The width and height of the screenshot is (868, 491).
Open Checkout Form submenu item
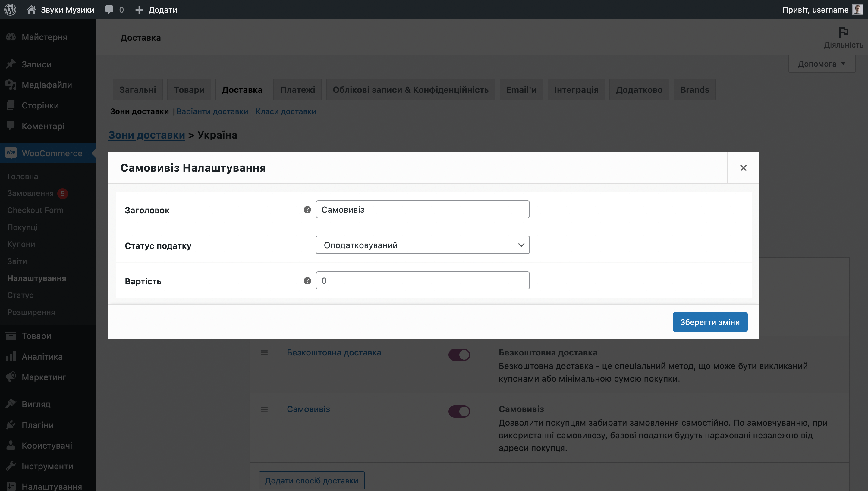[x=36, y=210]
